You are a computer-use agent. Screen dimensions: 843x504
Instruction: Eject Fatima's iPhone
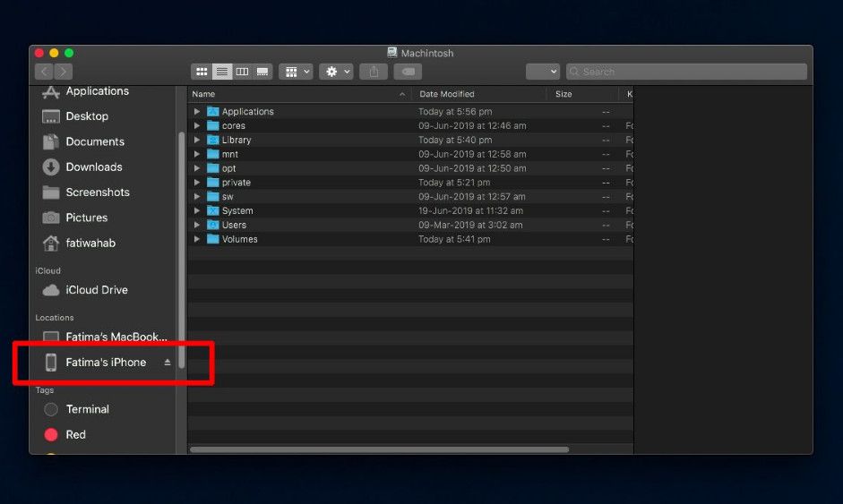tap(168, 363)
